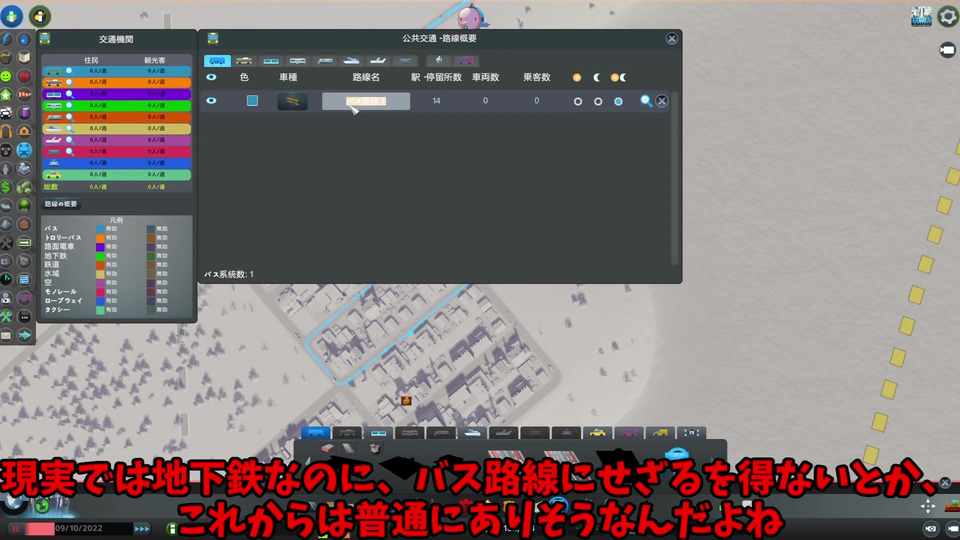This screenshot has width=960, height=540.
Task: Click the date display 09/10/2022
Action: [78, 528]
